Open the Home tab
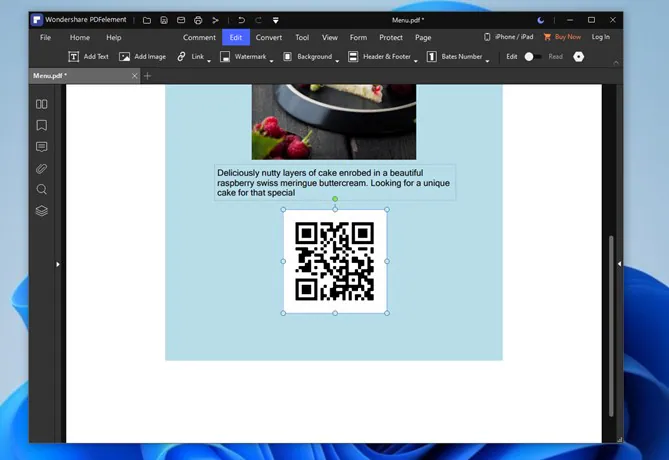The height and width of the screenshot is (460, 669). pyautogui.click(x=80, y=38)
